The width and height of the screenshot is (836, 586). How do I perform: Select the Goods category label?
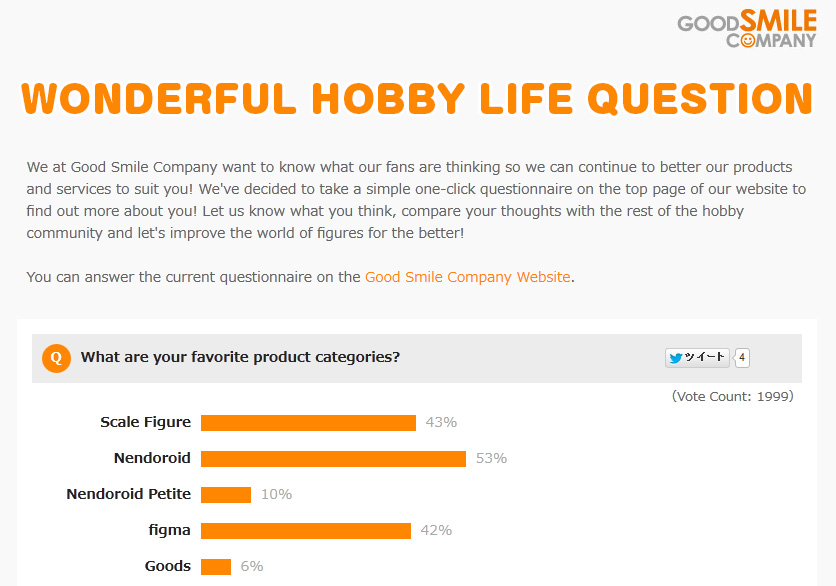tap(167, 566)
